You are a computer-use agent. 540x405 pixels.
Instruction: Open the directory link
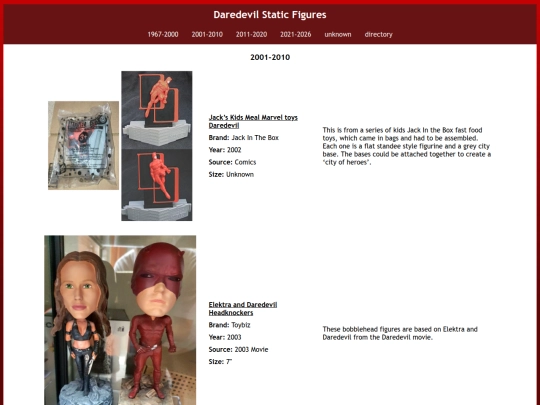pos(378,34)
